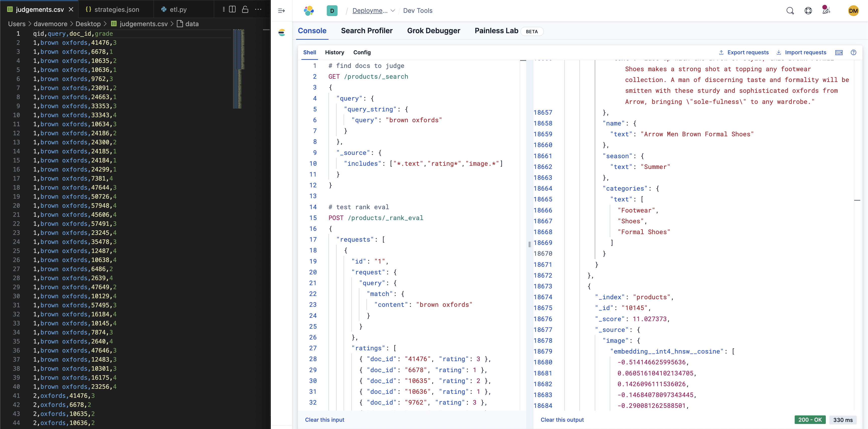Open the History tab in Console

click(x=334, y=52)
